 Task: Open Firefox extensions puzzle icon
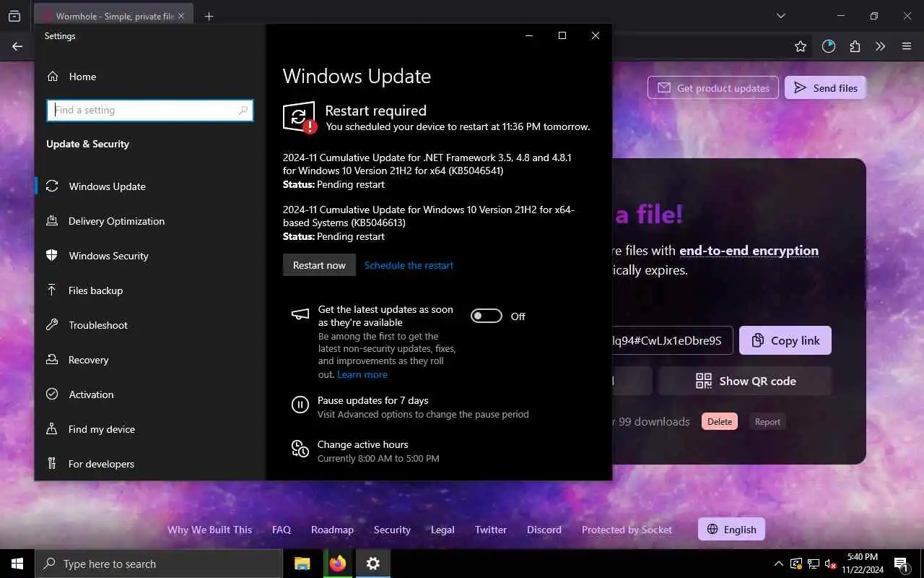click(x=855, y=46)
